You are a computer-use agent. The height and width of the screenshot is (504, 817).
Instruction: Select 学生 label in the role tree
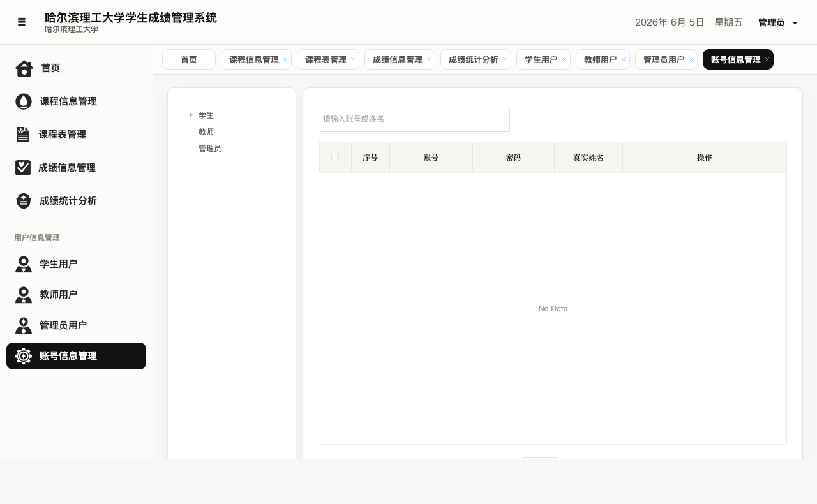206,115
